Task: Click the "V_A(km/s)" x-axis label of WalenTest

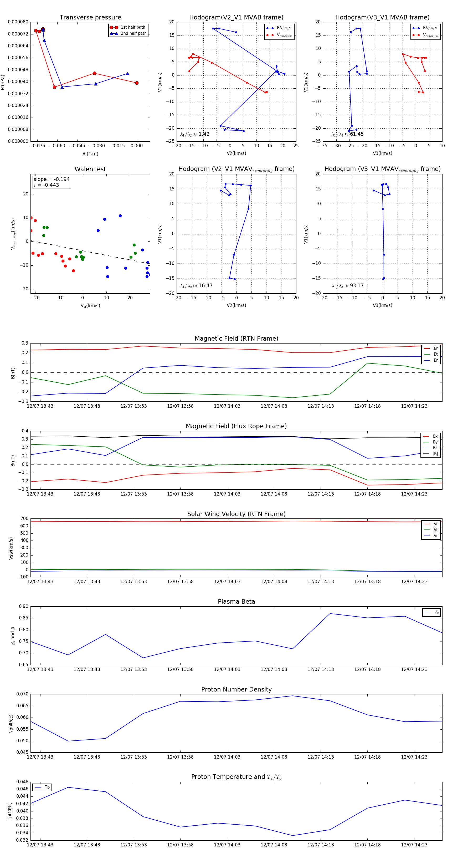Action: [x=90, y=306]
